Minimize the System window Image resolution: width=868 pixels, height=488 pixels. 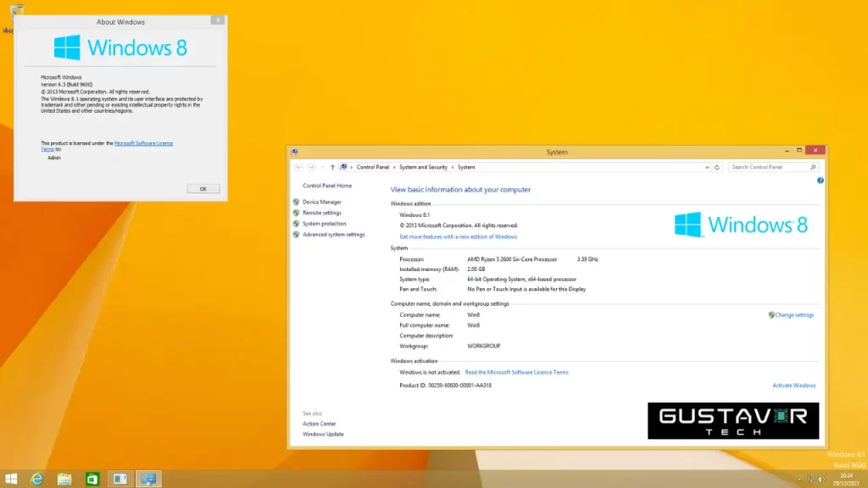[x=787, y=151]
